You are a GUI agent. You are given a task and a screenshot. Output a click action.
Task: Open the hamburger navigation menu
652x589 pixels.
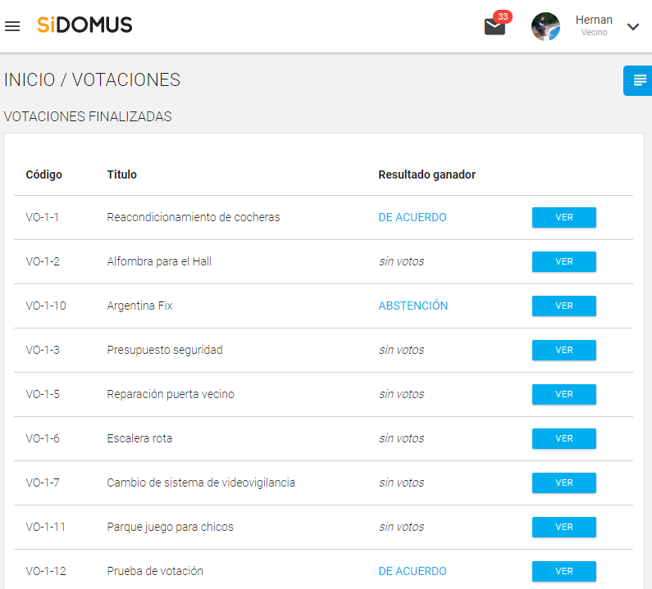point(12,26)
